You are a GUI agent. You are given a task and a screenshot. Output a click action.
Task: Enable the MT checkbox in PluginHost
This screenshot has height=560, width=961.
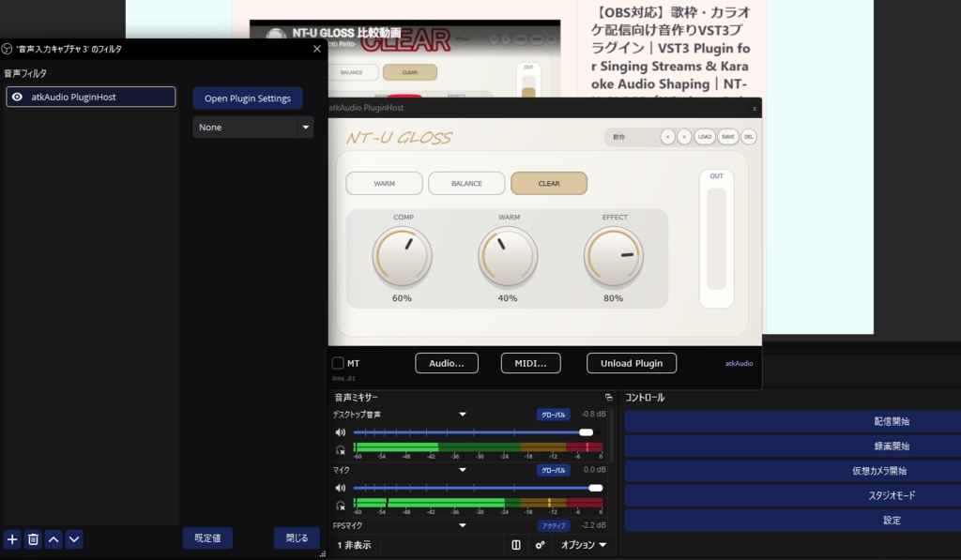click(x=338, y=363)
